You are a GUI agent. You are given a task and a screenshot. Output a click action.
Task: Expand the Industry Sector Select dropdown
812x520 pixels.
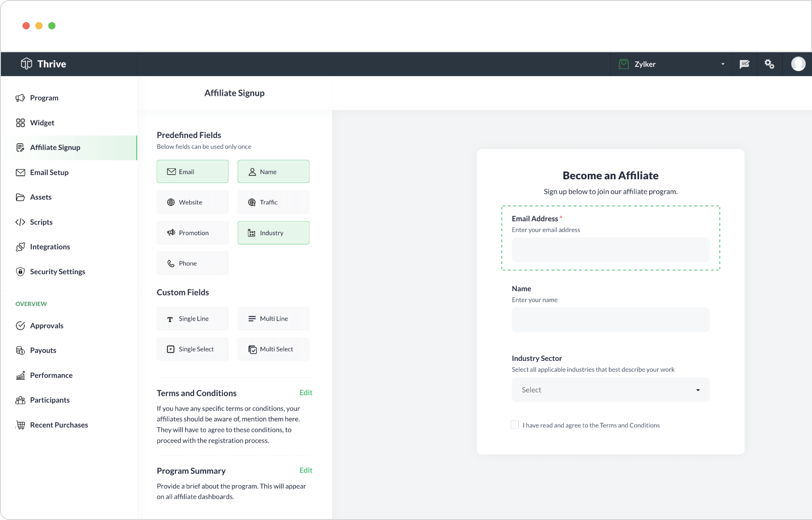(611, 390)
